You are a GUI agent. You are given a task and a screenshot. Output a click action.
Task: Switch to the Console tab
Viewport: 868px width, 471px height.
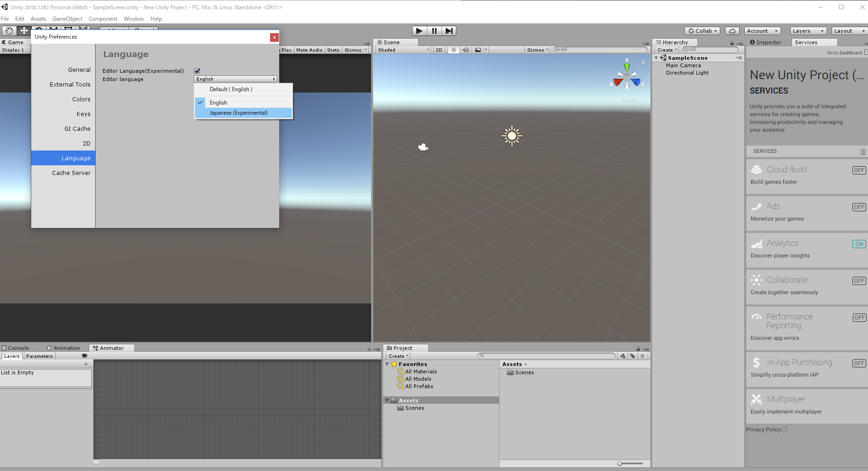click(15, 348)
